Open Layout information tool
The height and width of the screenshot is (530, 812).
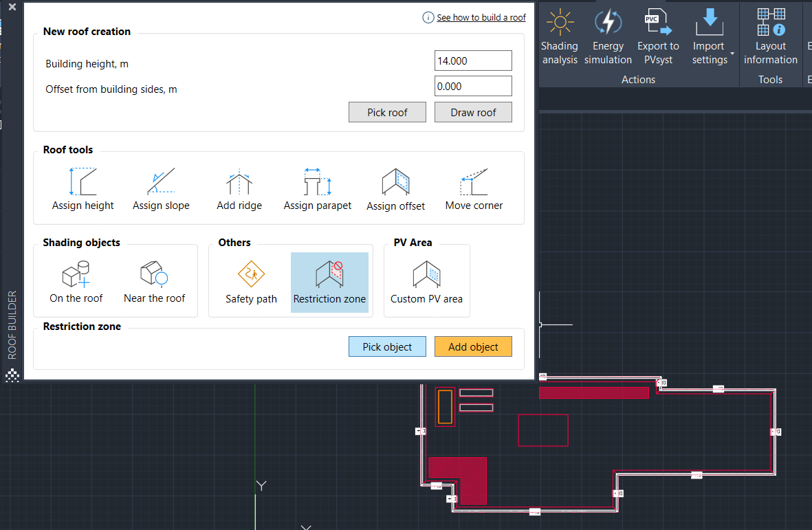coord(771,37)
